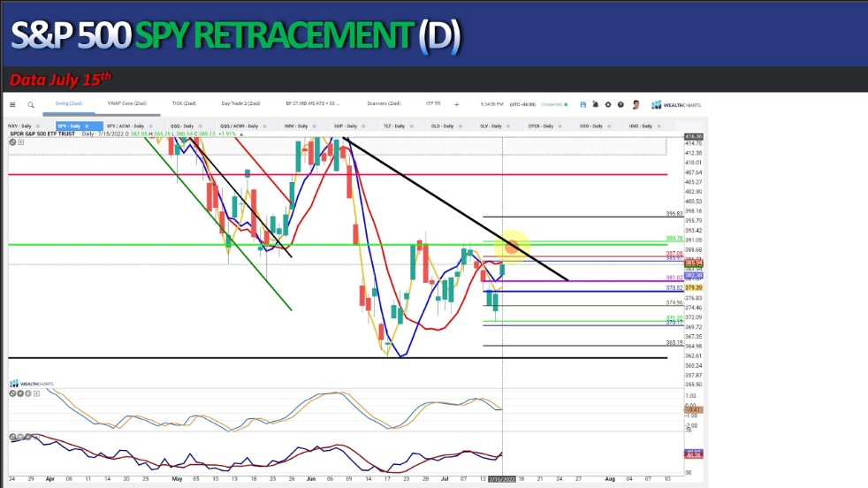
Task: Switch to Swing (Ziad) workspace tab
Action: click(x=69, y=103)
